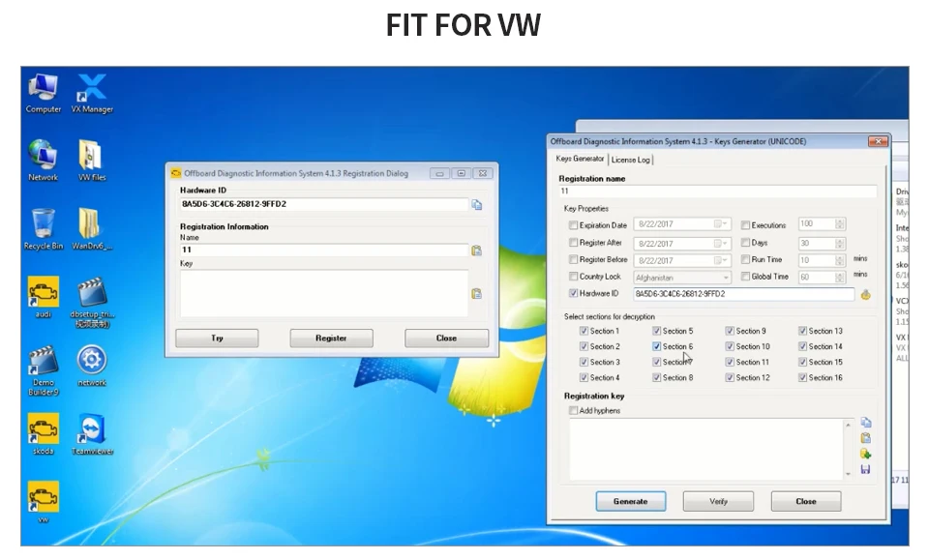
Task: Copy Hardware ID in Registration Dialog
Action: (x=477, y=205)
